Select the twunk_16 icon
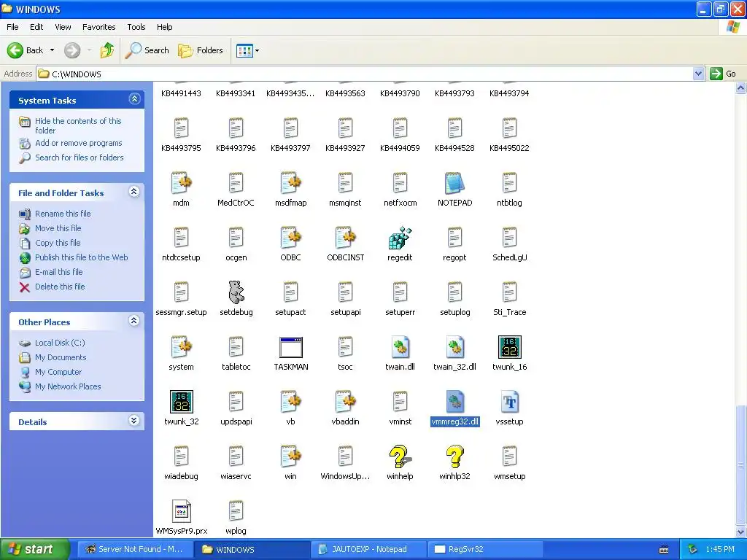This screenshot has width=747, height=560. click(x=509, y=347)
